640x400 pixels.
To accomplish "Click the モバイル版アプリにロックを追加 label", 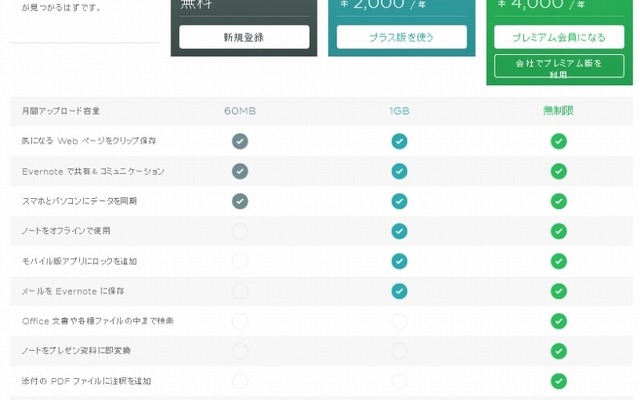I will coord(79,261).
